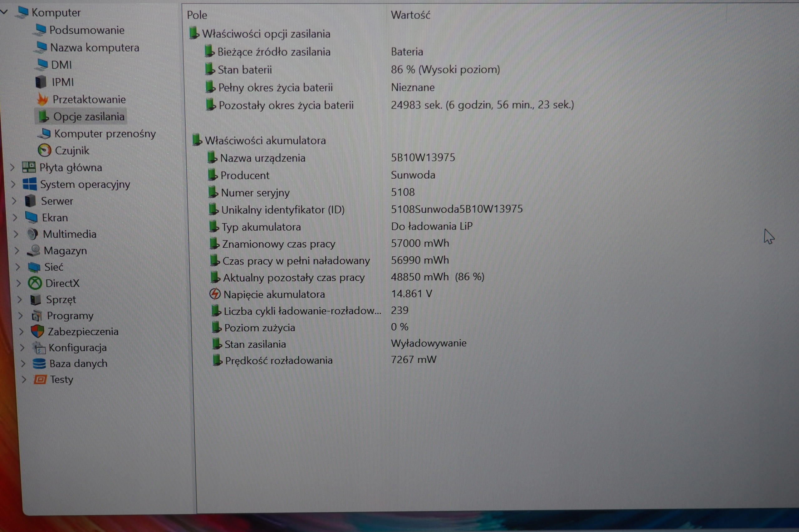This screenshot has height=532, width=799.
Task: Click the Czujnik sensor gauge icon
Action: point(45,150)
